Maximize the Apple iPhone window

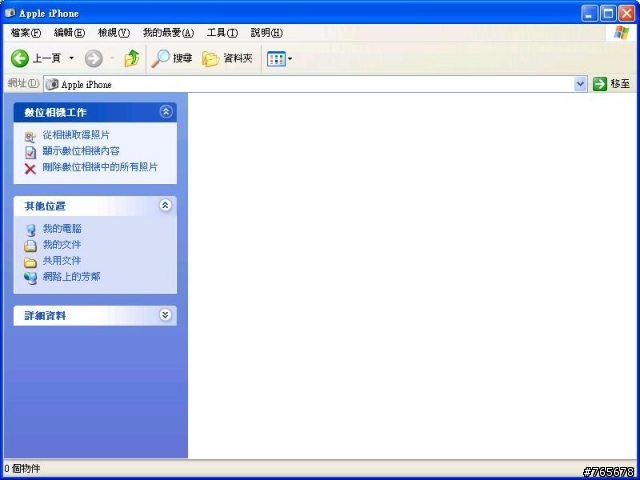[x=608, y=13]
